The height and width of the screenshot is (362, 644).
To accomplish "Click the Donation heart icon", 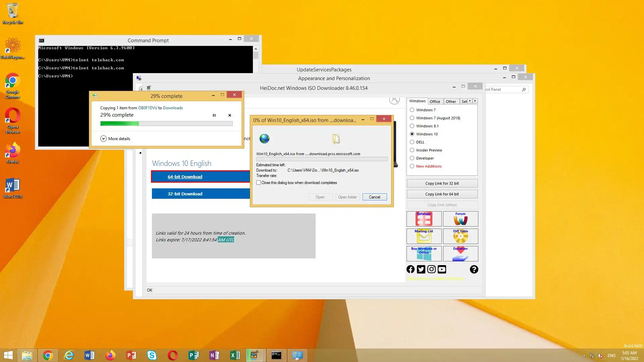I will coord(460,254).
